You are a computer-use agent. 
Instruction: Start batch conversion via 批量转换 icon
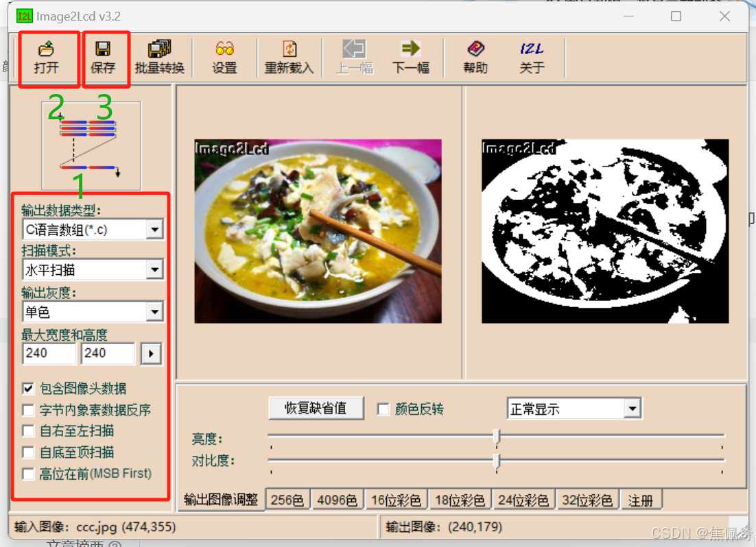[x=160, y=58]
